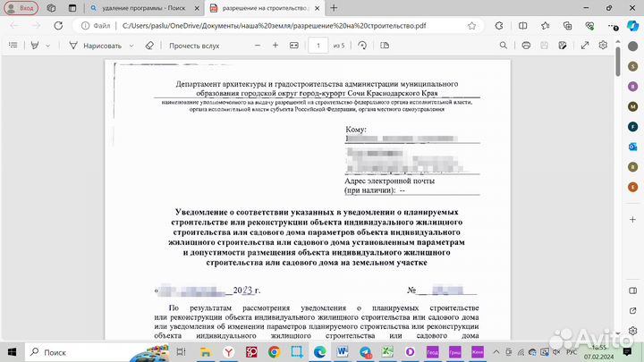Open sidebar settings gear at bottom
Image resolution: width=644 pixels, height=362 pixels.
point(633,331)
